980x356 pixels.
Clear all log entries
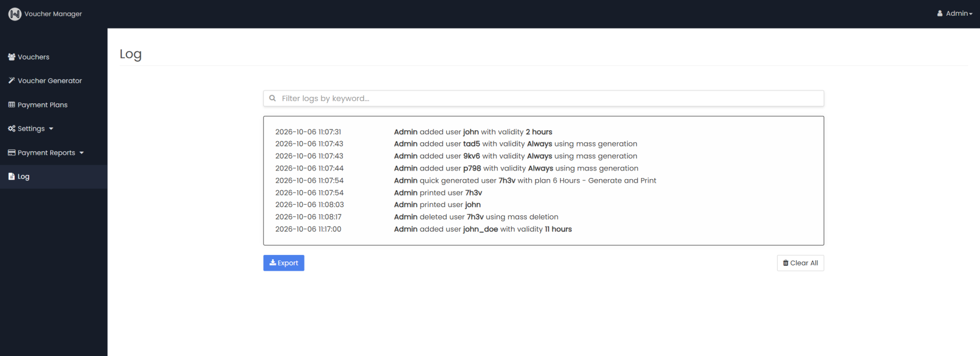[x=800, y=263]
